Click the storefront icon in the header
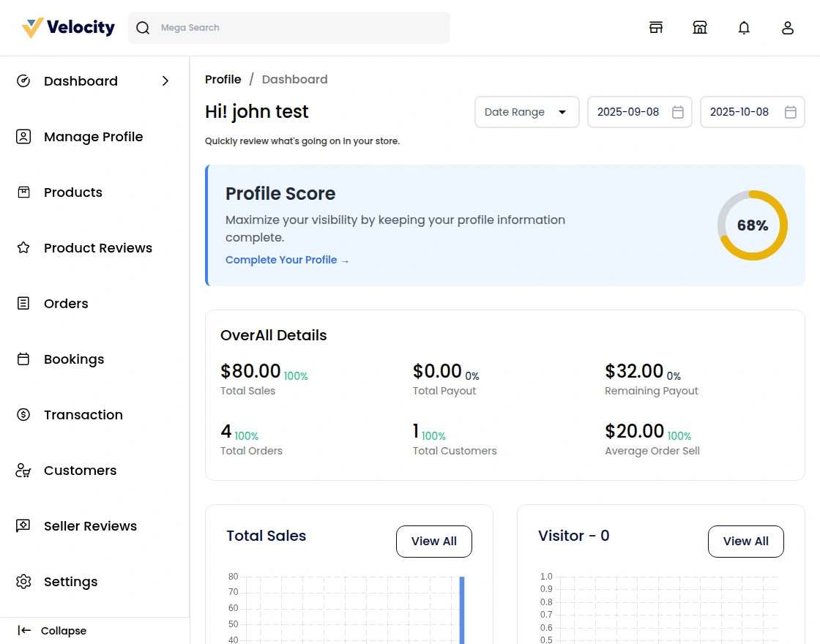The width and height of the screenshot is (820, 644). 656,27
